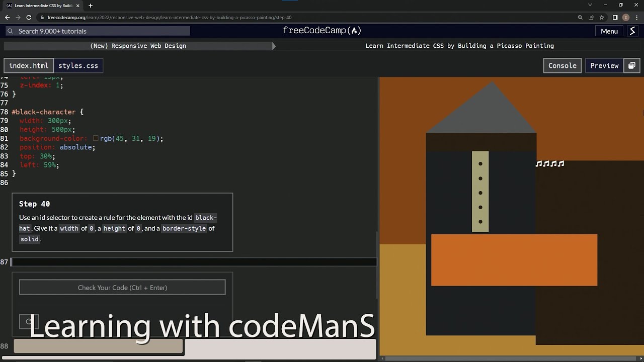Click the 'position: absolute;' line

[57, 147]
